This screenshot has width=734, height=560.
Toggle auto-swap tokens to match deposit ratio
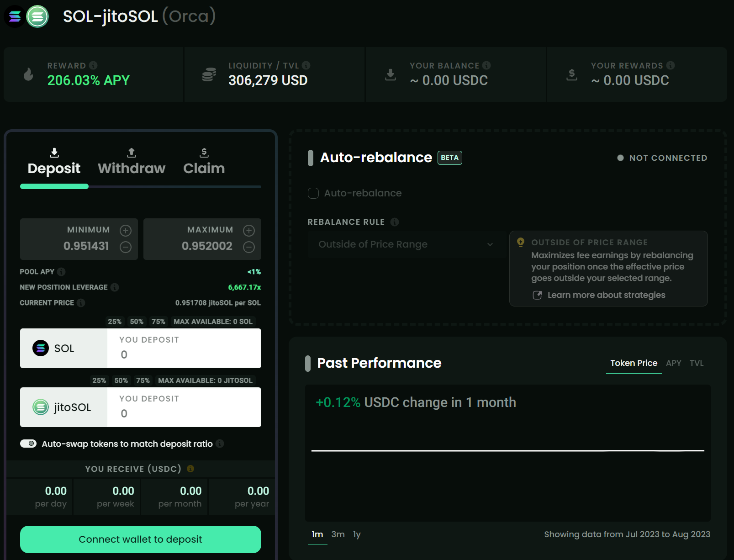tap(28, 444)
